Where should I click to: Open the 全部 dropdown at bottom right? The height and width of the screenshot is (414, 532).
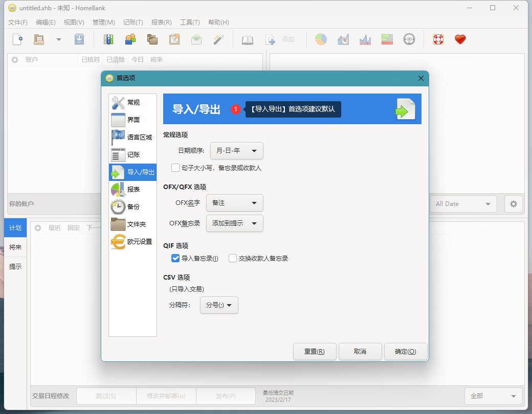pos(493,396)
